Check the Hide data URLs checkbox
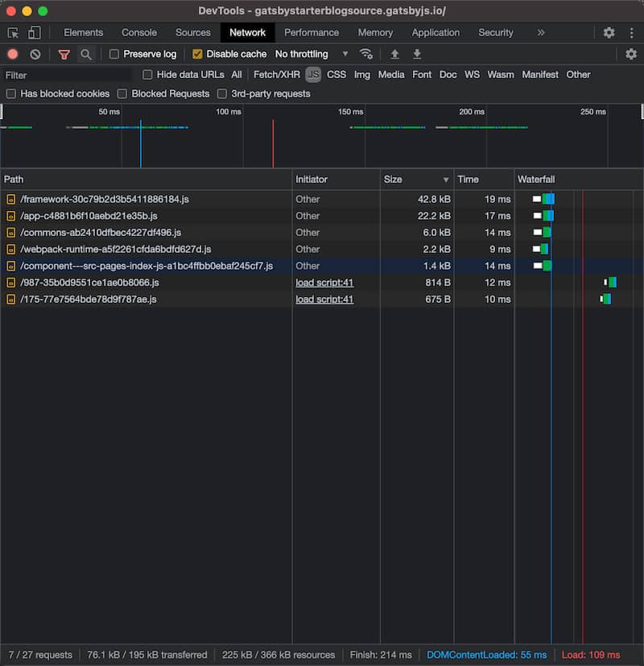 pos(147,74)
